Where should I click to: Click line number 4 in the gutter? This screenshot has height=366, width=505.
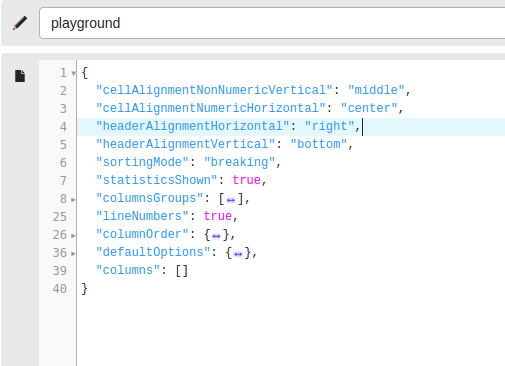click(63, 127)
